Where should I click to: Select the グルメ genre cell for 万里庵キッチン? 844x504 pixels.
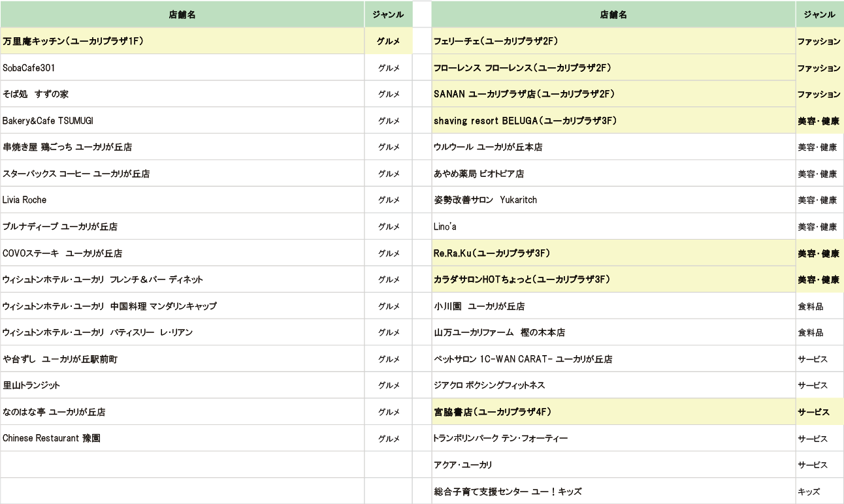tap(389, 41)
